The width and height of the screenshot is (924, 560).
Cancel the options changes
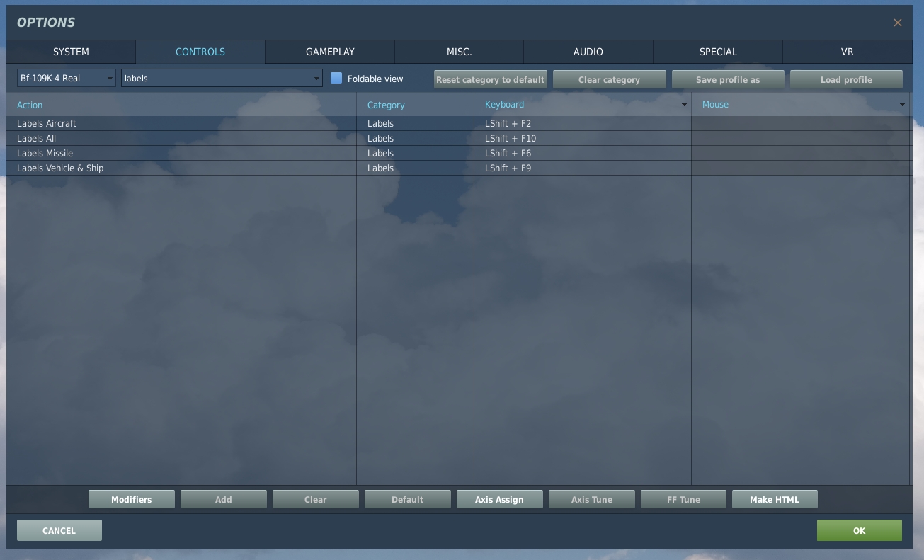pos(59,530)
